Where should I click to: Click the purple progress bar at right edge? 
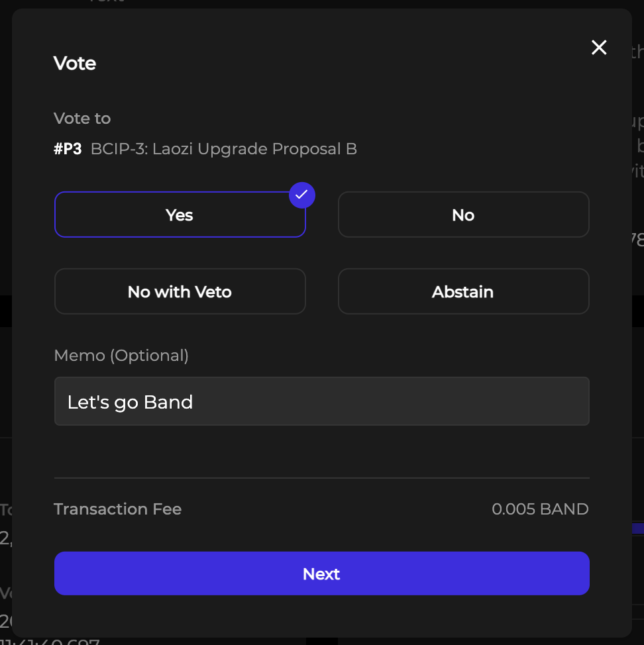(x=637, y=528)
